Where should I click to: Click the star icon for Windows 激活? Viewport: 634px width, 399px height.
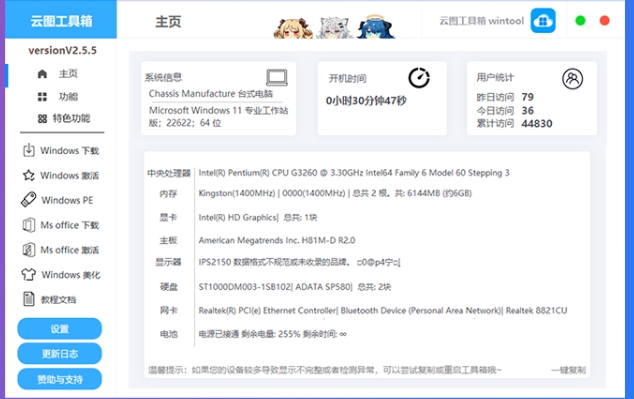[29, 175]
